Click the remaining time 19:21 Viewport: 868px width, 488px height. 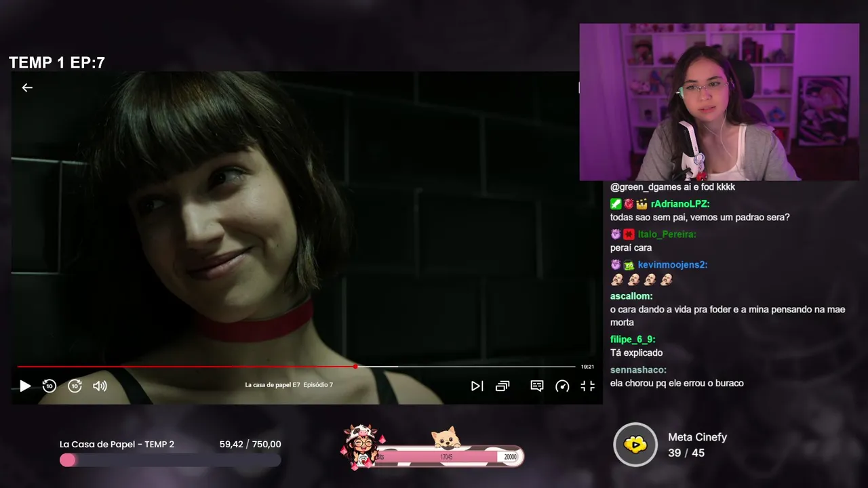(587, 367)
